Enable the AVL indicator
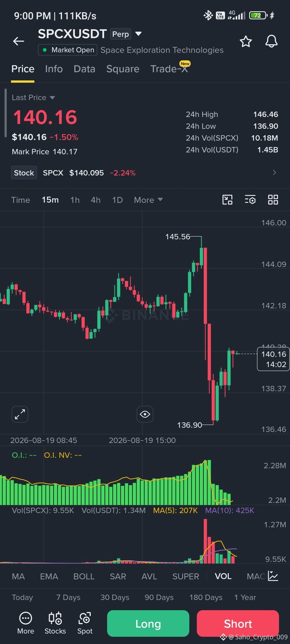 (149, 576)
